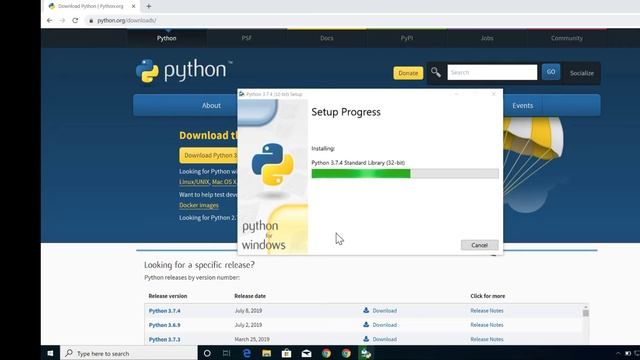Open the Windows Start menu

[50, 353]
